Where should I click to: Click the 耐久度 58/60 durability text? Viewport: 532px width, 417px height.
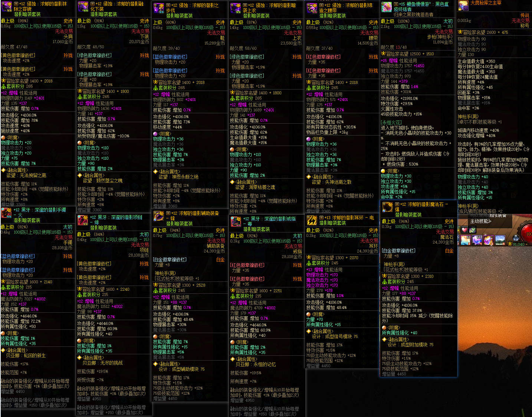[243, 49]
